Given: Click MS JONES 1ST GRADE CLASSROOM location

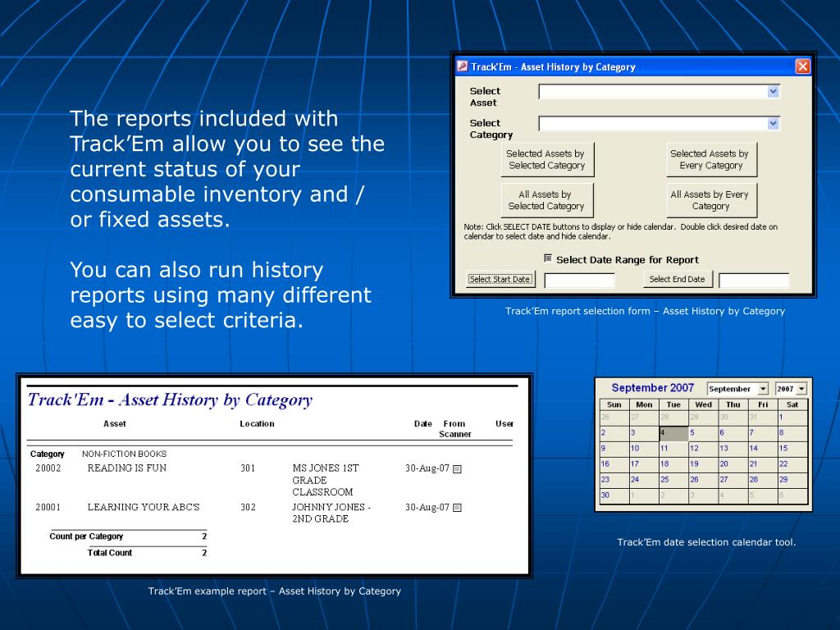Looking at the screenshot, I should click(x=326, y=480).
